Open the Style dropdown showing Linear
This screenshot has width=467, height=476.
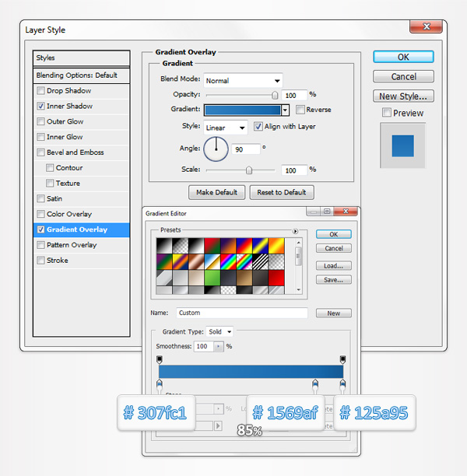coord(226,128)
